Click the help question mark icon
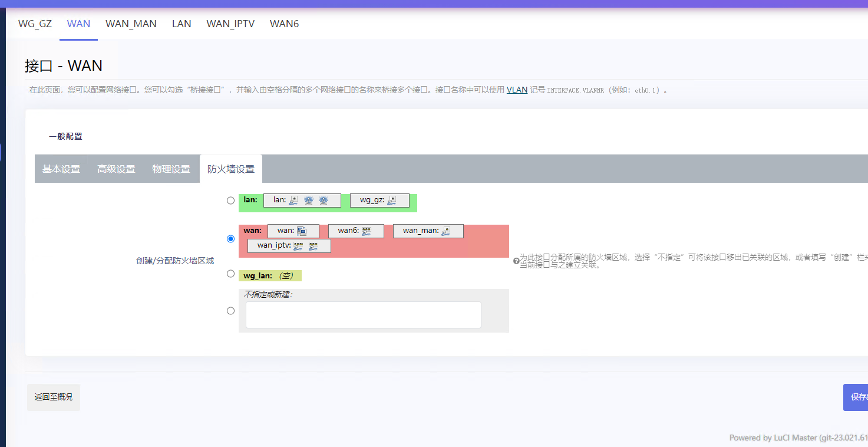This screenshot has width=868, height=447. tap(516, 261)
